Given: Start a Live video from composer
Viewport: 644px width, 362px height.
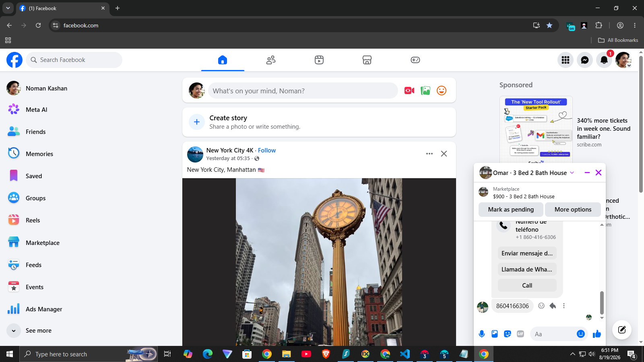Looking at the screenshot, I should point(409,90).
